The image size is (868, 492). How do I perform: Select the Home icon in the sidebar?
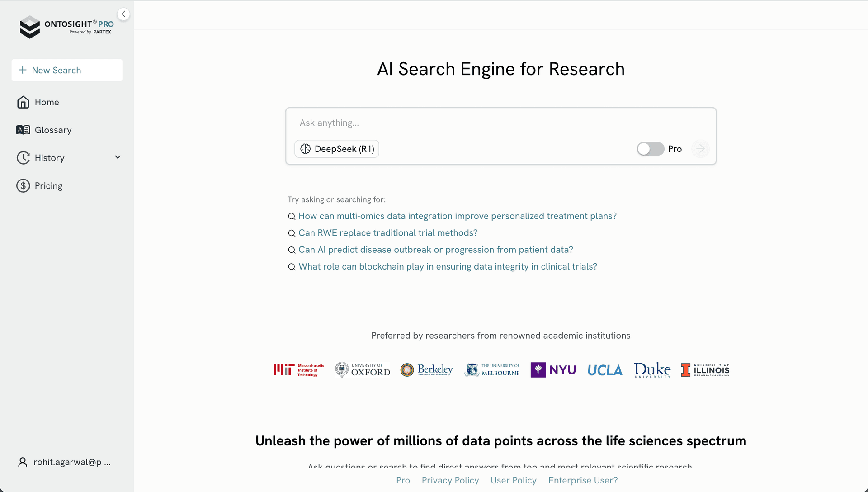point(23,102)
